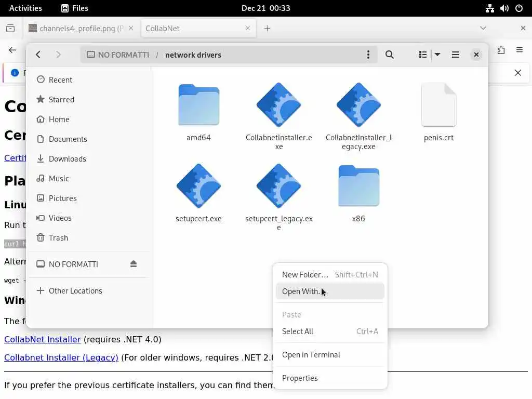Image resolution: width=532 pixels, height=399 pixels.
Task: Open the browser application menu
Action: coord(520,50)
